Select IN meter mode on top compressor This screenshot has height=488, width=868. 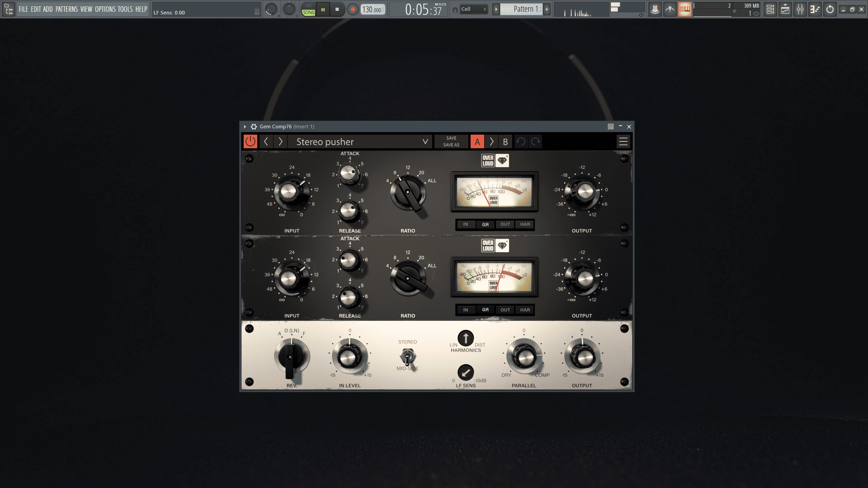[466, 225]
